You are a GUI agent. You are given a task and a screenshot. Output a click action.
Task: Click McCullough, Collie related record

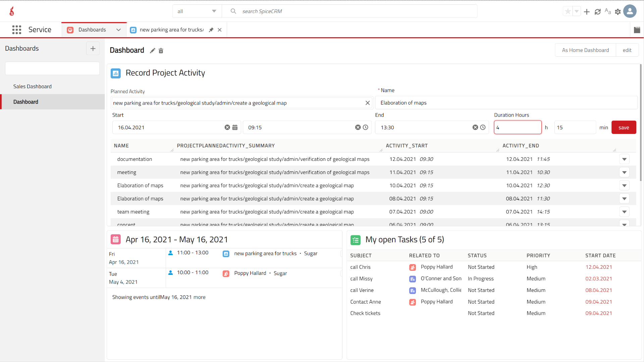coord(441,290)
